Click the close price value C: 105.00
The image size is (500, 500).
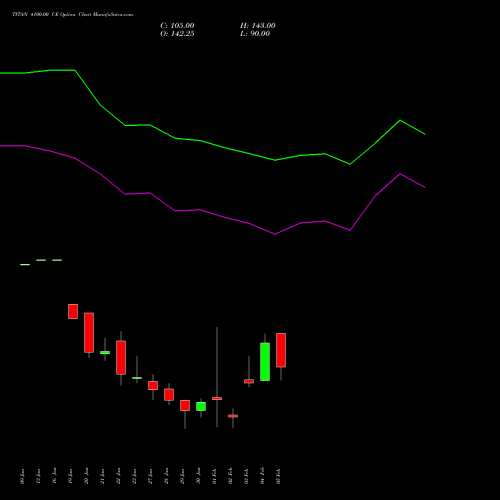coord(177,26)
